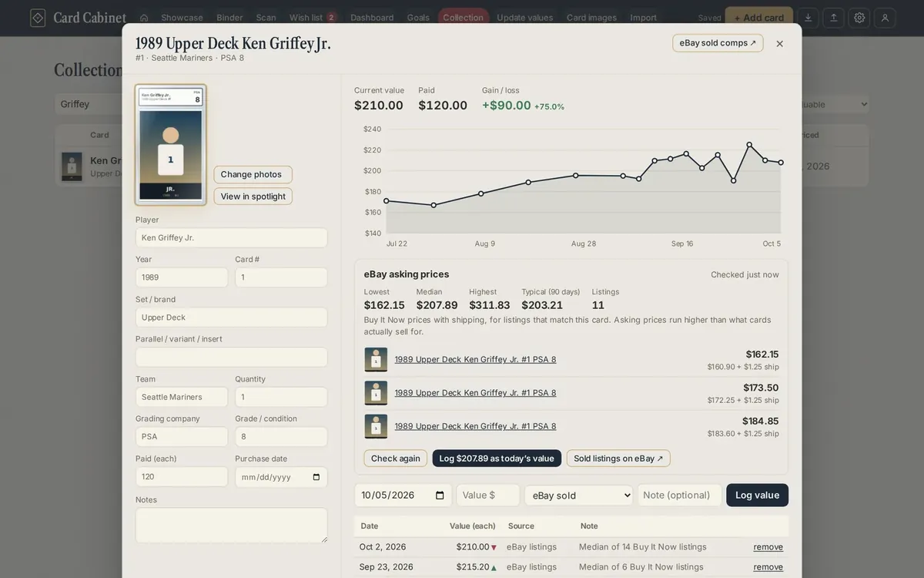Click the Log value button
924x578 pixels.
click(x=757, y=496)
